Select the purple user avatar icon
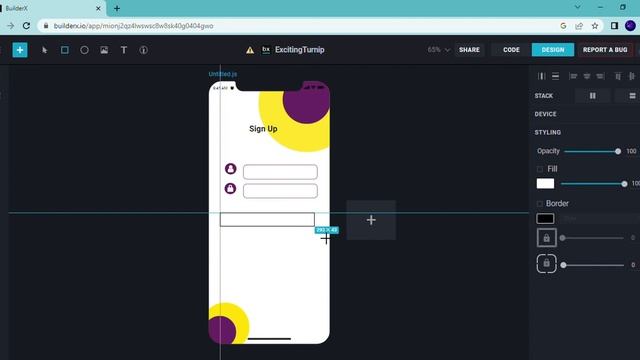 click(231, 169)
